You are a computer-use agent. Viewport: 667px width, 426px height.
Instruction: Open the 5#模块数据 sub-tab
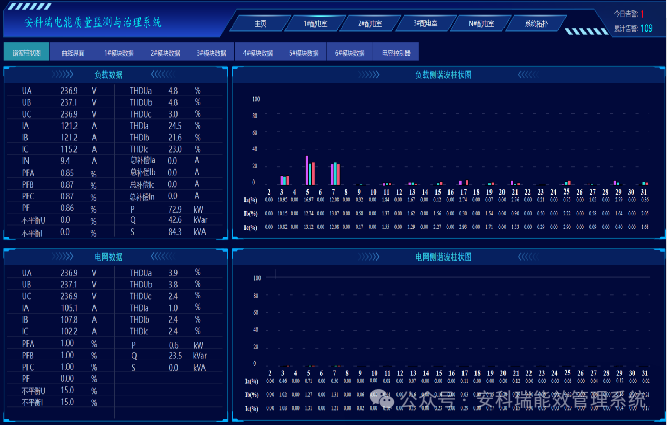click(303, 52)
